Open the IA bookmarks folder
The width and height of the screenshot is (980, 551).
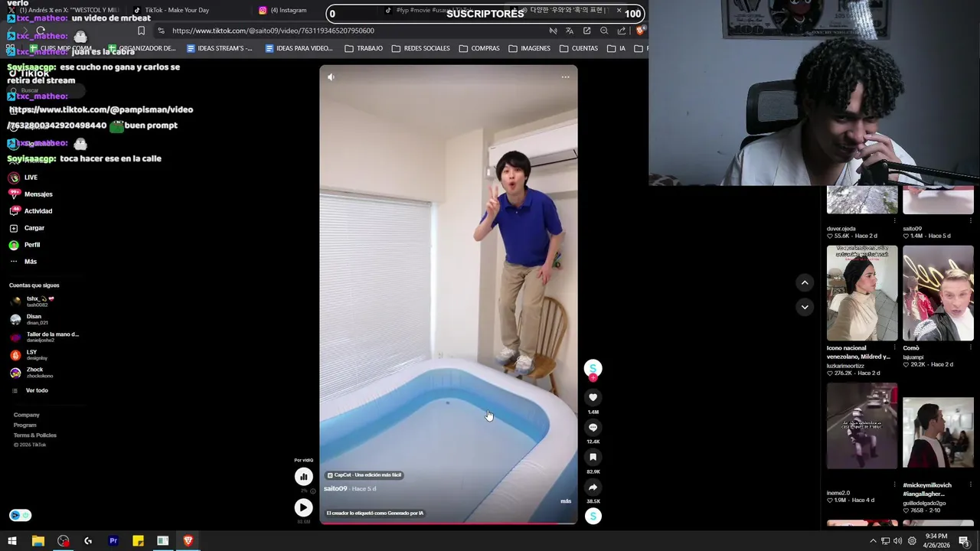tap(616, 48)
